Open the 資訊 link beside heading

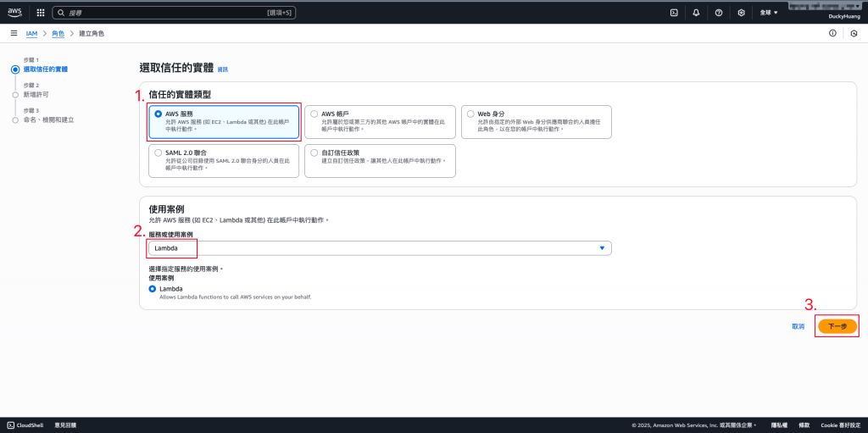coord(223,69)
